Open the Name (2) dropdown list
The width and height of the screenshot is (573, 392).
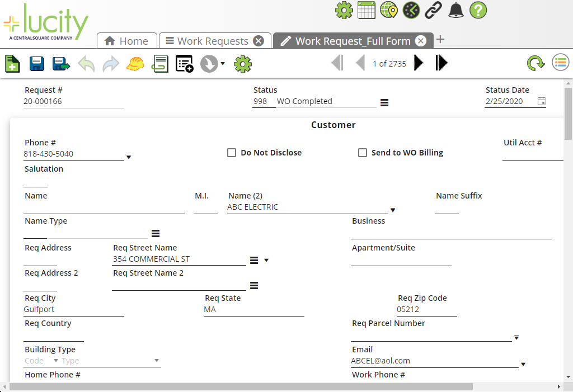pos(393,210)
